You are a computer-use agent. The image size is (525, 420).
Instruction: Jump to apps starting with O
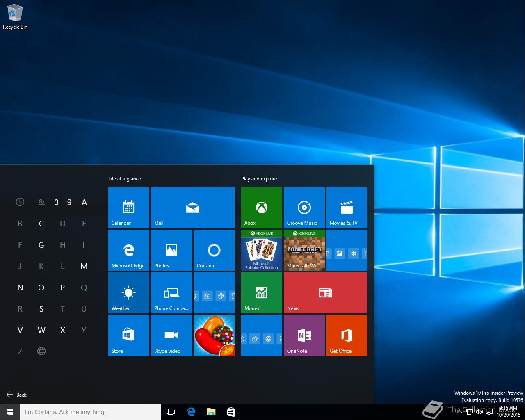pyautogui.click(x=41, y=288)
